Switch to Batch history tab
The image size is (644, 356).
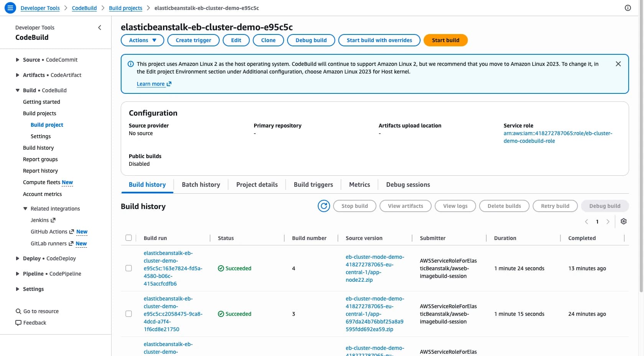point(201,185)
